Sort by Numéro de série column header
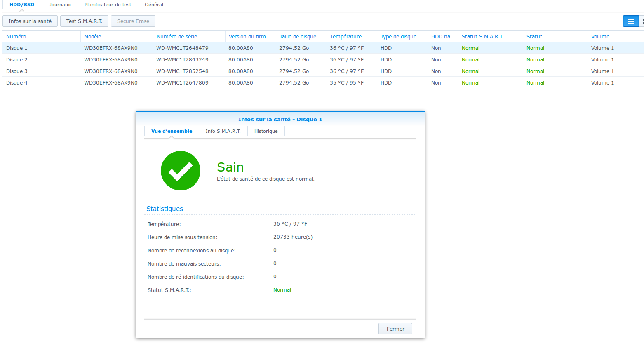 pos(177,37)
